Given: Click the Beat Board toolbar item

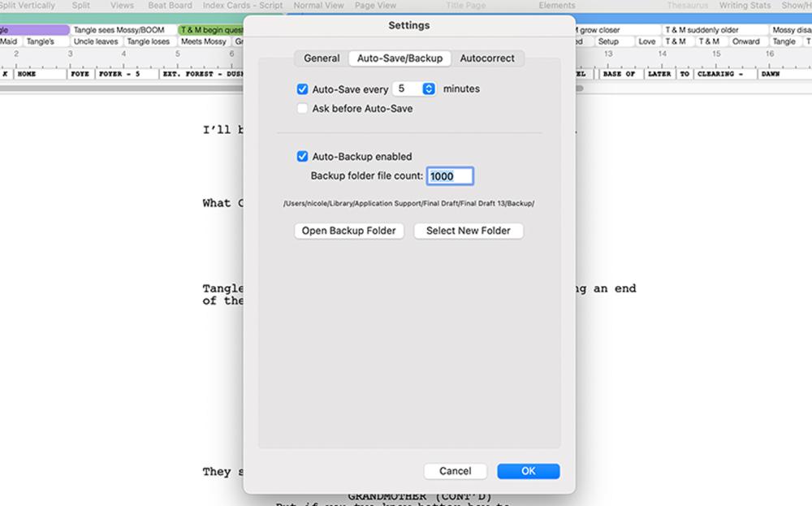Looking at the screenshot, I should [170, 6].
